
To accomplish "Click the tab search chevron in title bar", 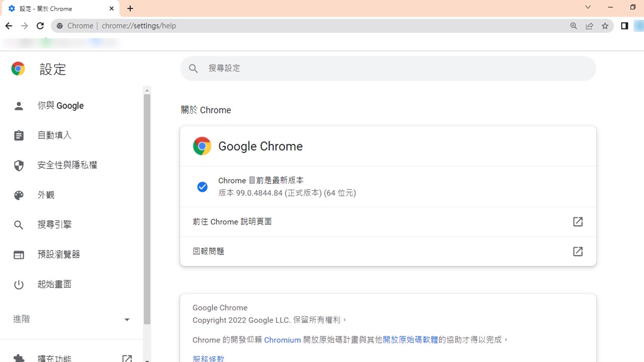I will (588, 8).
